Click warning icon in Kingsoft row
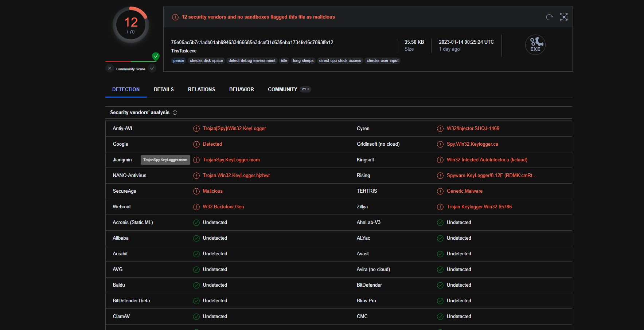The height and width of the screenshot is (330, 644). [440, 160]
